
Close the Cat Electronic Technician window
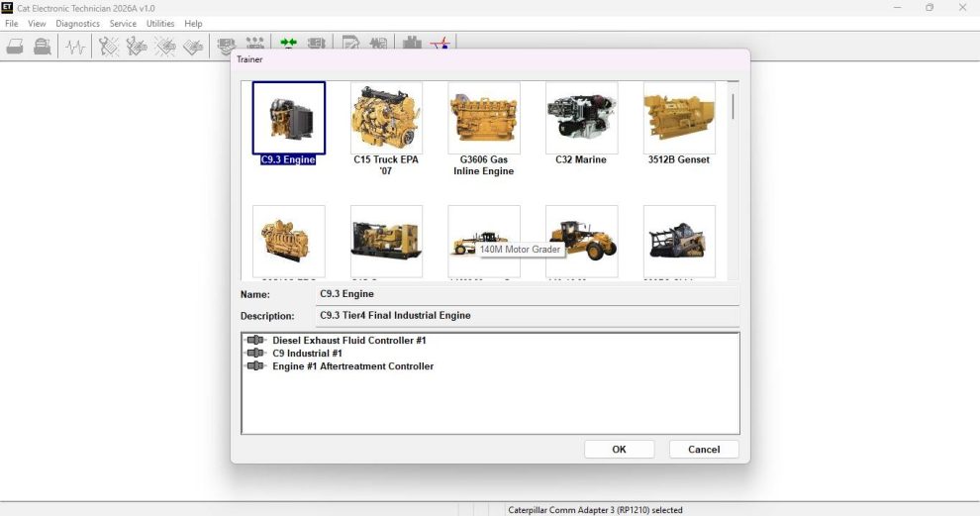(x=962, y=8)
